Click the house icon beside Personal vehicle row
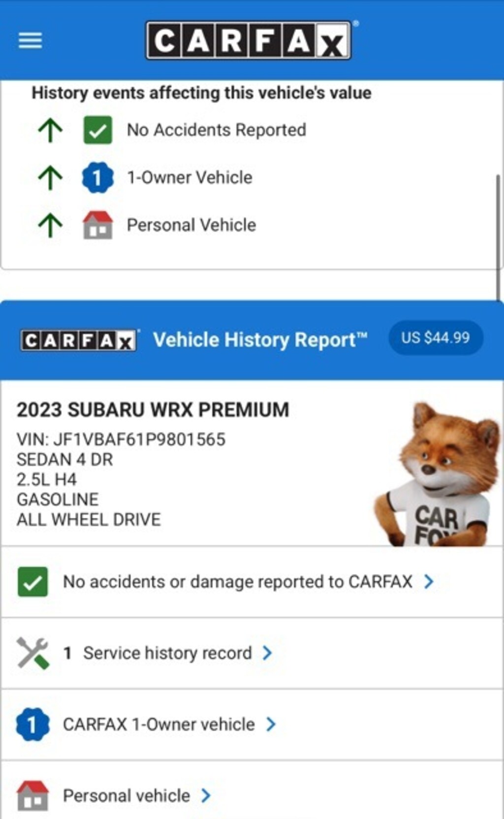This screenshot has width=504, height=819. [x=32, y=795]
